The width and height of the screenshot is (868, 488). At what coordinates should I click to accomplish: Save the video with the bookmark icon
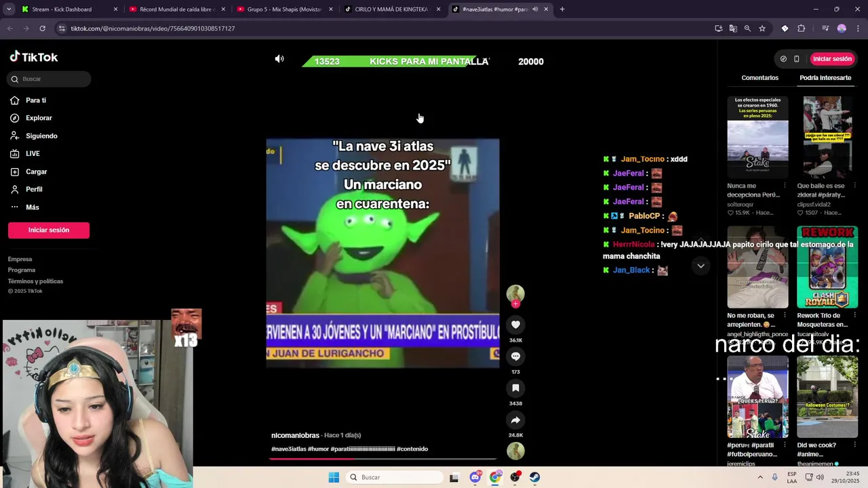pos(515,388)
